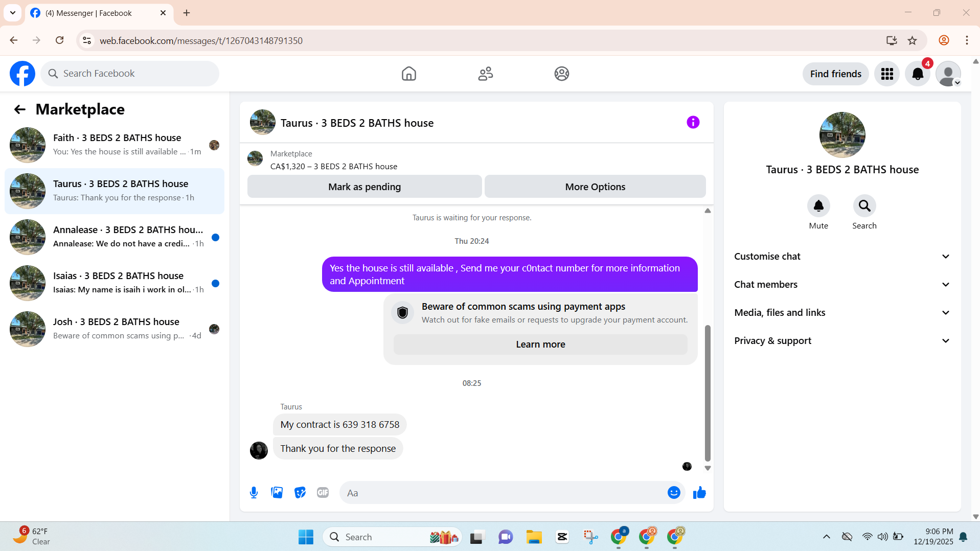Open File Explorer from the taskbar
This screenshot has width=980, height=551.
(x=534, y=537)
